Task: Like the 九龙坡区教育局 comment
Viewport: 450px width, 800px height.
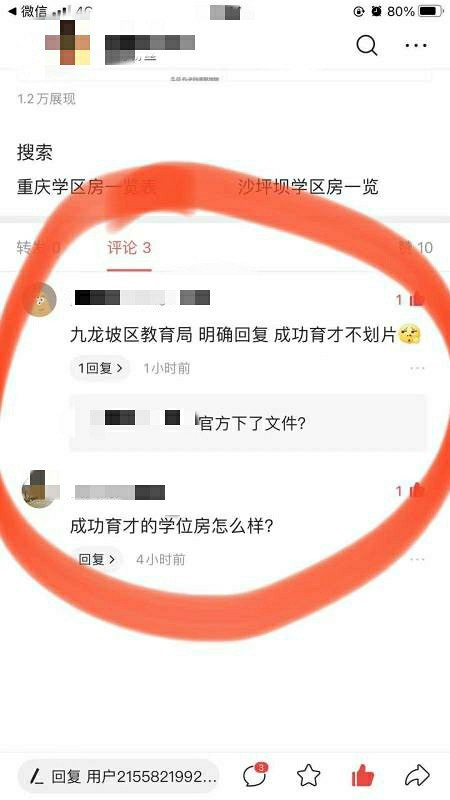Action: pyautogui.click(x=416, y=299)
